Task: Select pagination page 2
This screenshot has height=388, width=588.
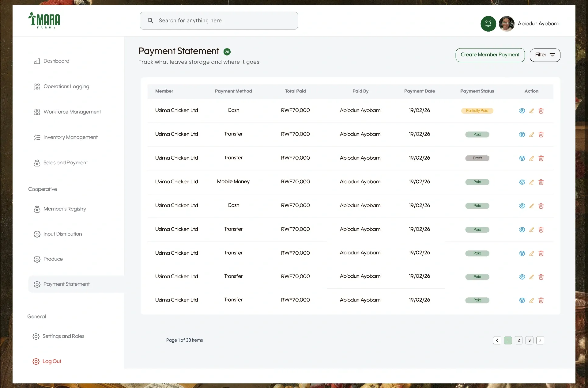Action: [518, 340]
